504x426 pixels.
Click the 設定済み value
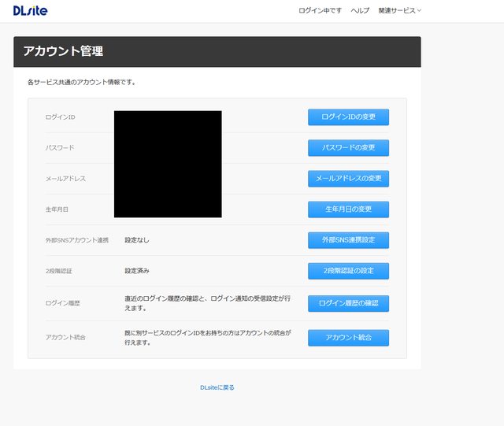point(137,271)
